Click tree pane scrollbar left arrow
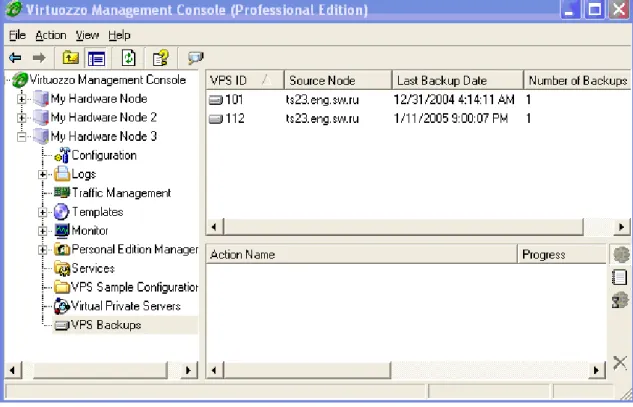The height and width of the screenshot is (407, 633). click(x=13, y=370)
